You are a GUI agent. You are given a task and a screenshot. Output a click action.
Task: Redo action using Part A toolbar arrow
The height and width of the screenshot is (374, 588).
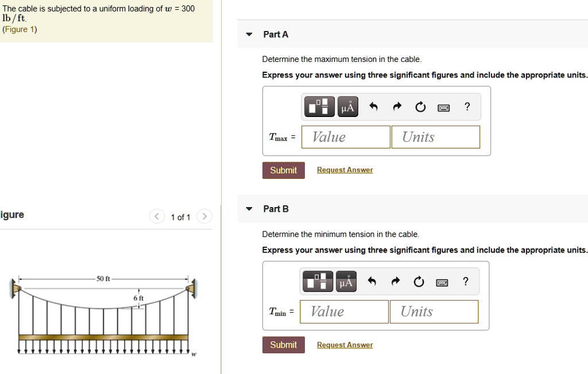point(396,106)
